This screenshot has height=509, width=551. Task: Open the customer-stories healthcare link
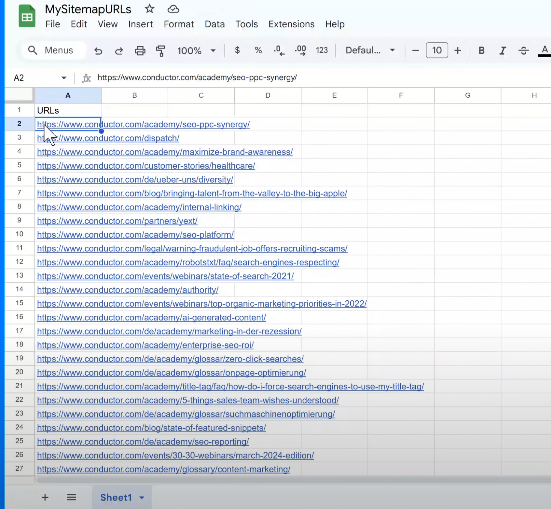click(x=146, y=166)
